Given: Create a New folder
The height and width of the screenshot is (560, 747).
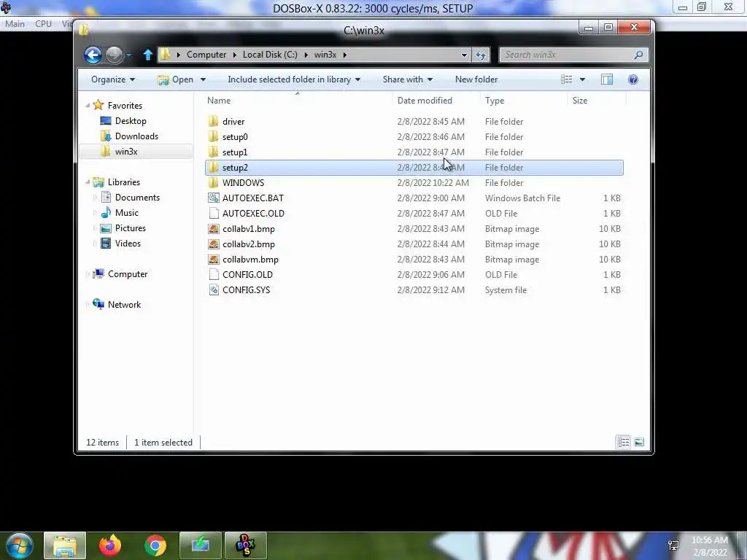Looking at the screenshot, I should coord(476,79).
